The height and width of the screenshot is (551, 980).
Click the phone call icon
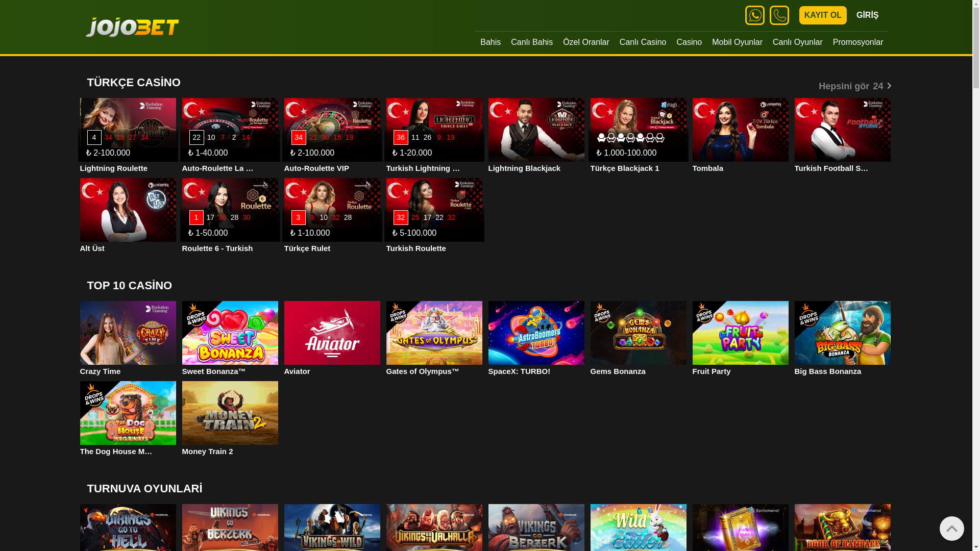coord(779,15)
